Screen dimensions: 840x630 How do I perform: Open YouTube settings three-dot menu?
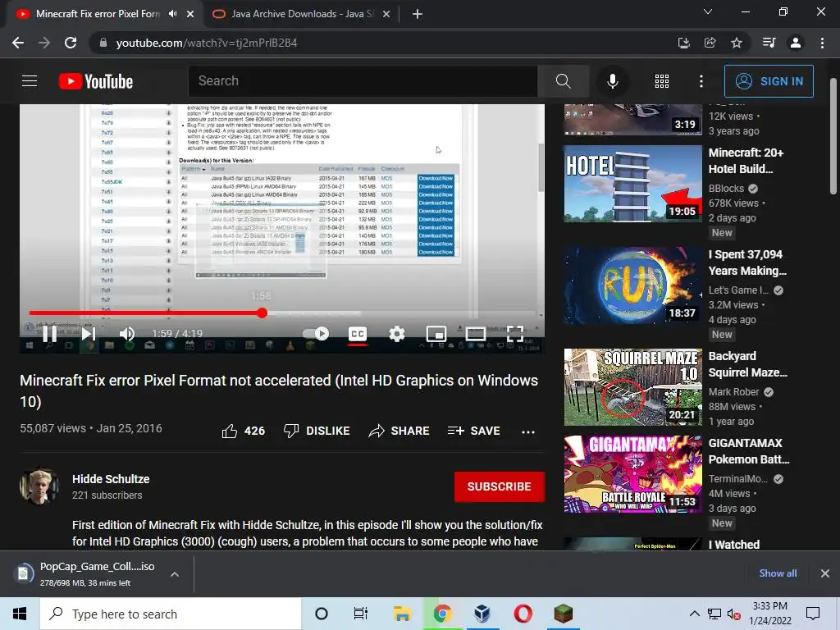pyautogui.click(x=701, y=81)
